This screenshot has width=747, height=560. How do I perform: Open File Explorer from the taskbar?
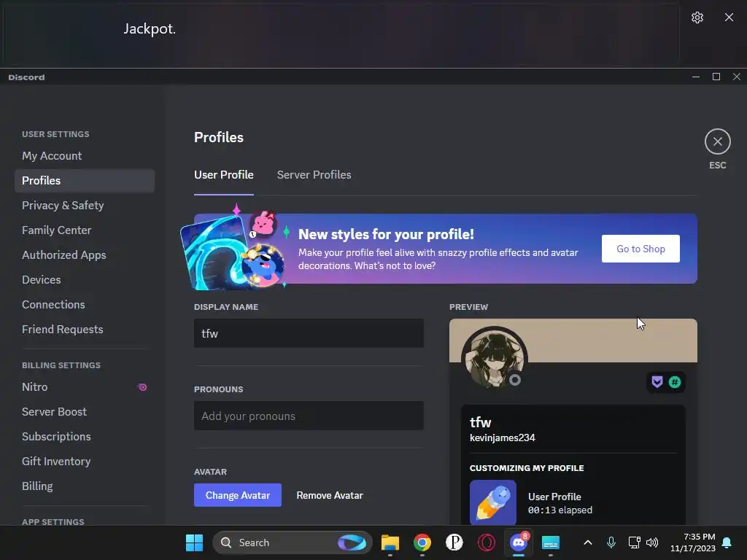tap(390, 542)
